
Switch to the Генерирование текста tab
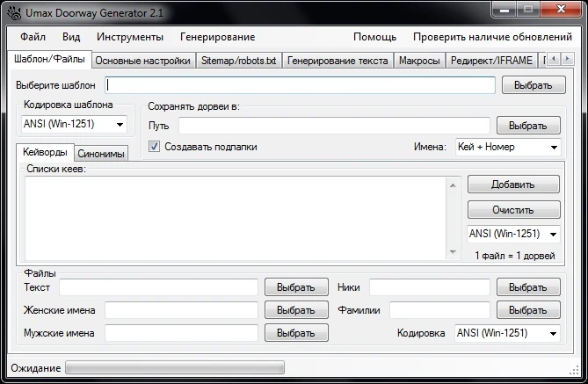[338, 61]
